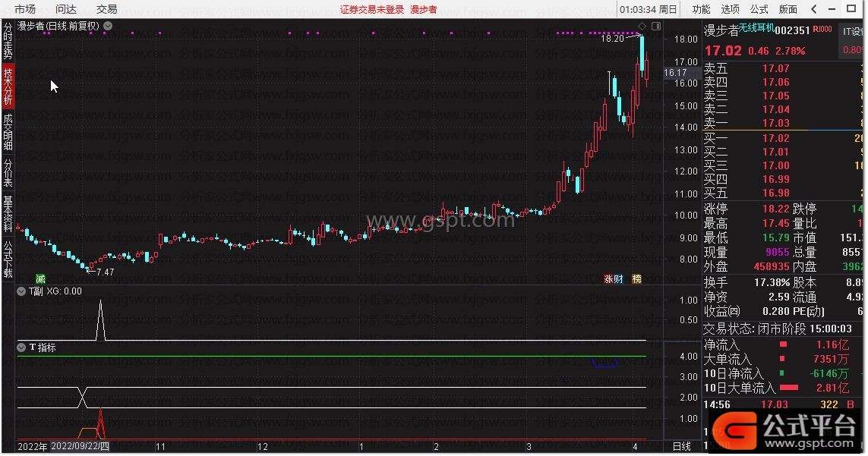The image size is (868, 456).
Task: Click the 无线耳机 concept tag
Action: (x=756, y=27)
